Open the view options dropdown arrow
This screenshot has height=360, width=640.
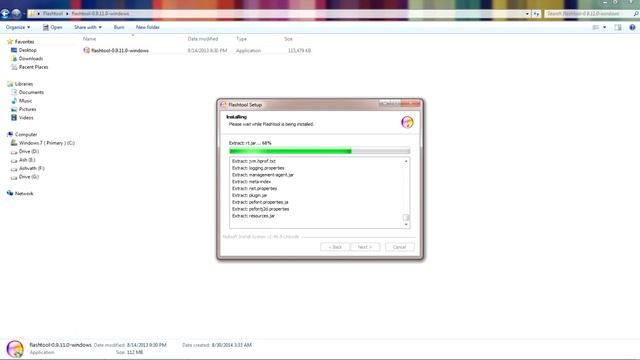604,27
